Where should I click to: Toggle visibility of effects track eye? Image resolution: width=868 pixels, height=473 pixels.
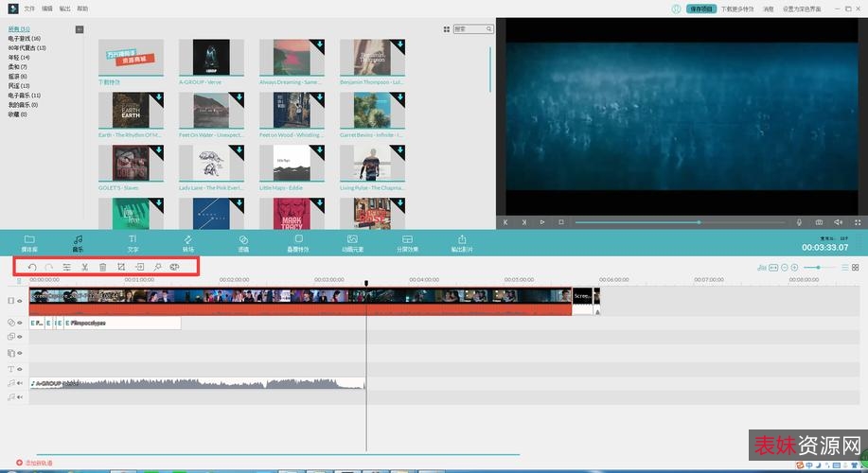click(19, 323)
